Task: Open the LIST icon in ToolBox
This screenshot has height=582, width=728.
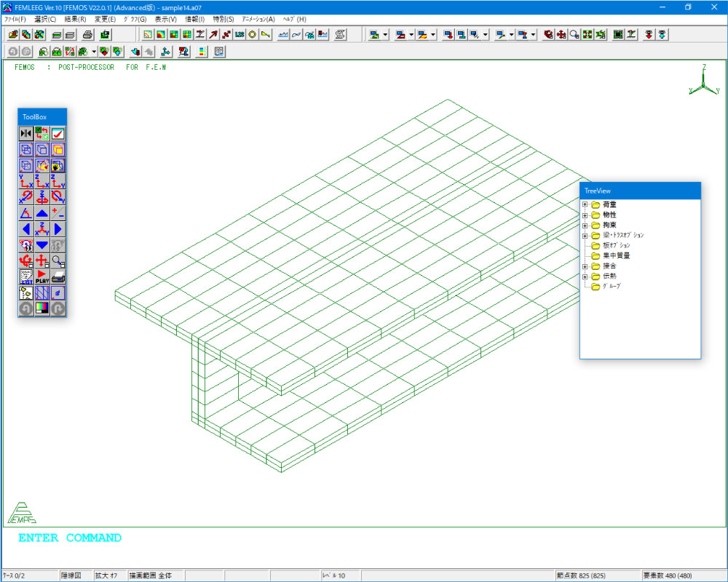Action: point(26,276)
